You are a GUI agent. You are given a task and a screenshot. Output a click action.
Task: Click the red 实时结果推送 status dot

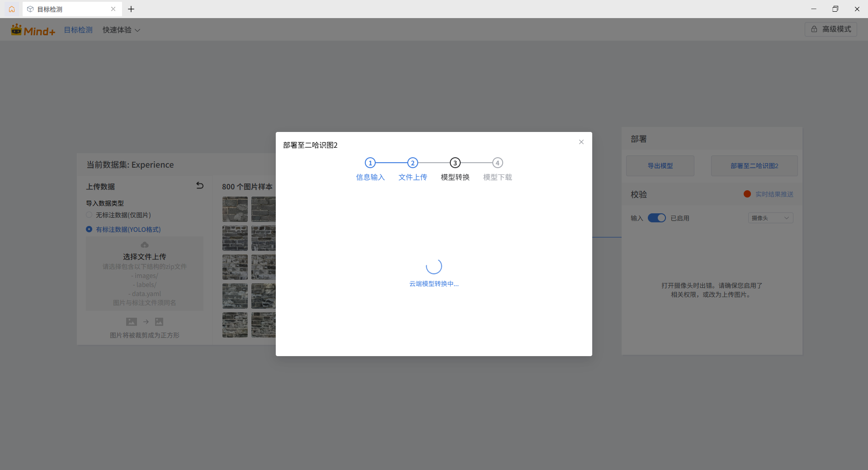747,194
